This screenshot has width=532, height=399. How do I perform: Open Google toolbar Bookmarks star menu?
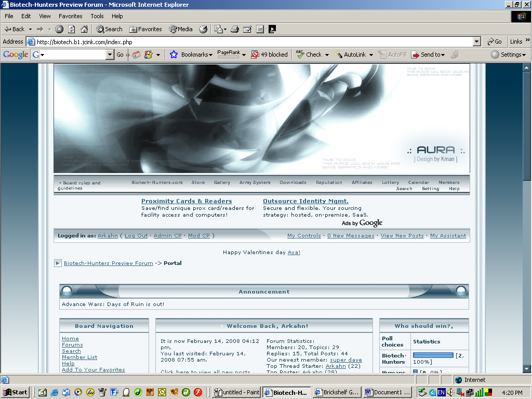coord(191,54)
